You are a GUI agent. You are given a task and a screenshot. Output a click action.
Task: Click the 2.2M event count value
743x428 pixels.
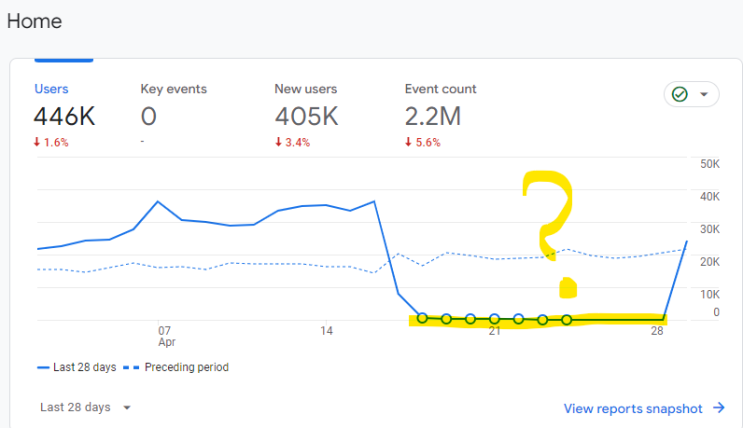(x=433, y=116)
